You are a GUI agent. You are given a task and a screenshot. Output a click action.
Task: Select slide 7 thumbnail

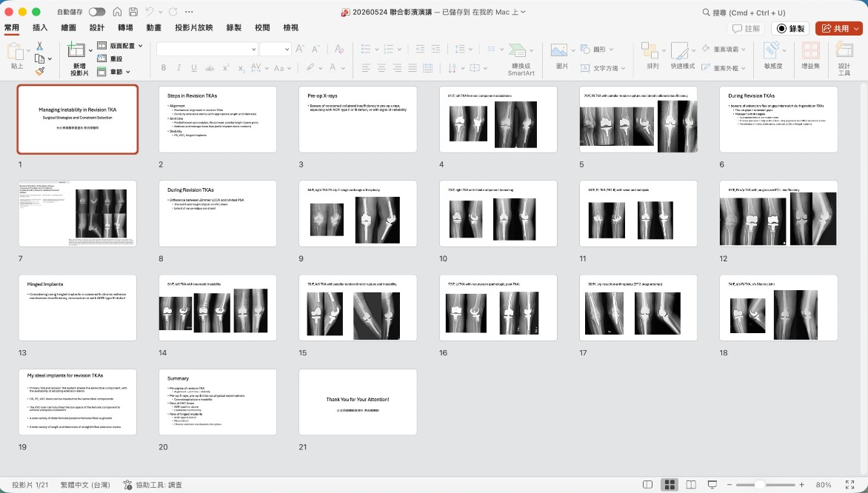78,214
